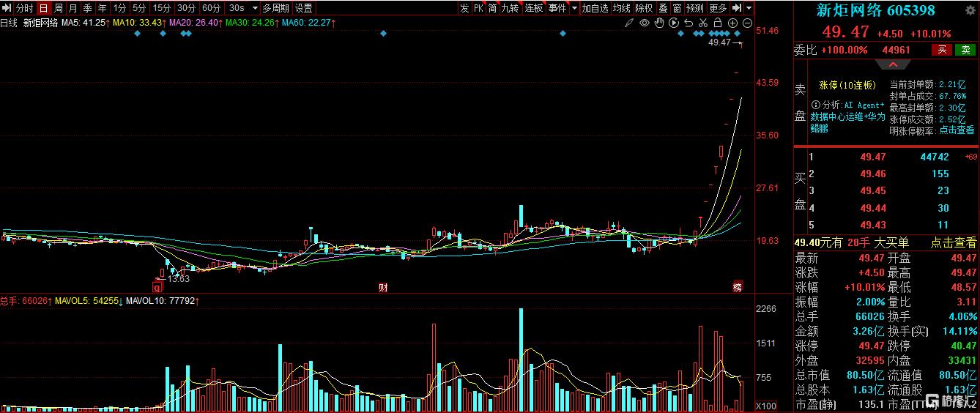Open the 点击查看 link for limit-up probability

(x=957, y=130)
